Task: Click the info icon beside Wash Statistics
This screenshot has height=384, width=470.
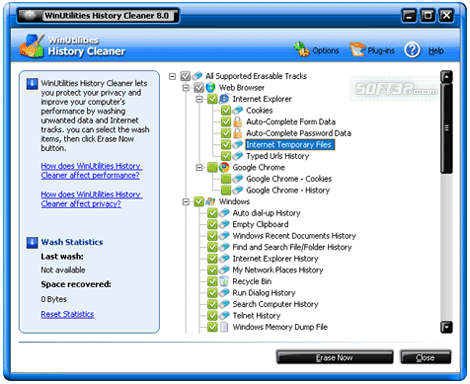Action: (32, 242)
